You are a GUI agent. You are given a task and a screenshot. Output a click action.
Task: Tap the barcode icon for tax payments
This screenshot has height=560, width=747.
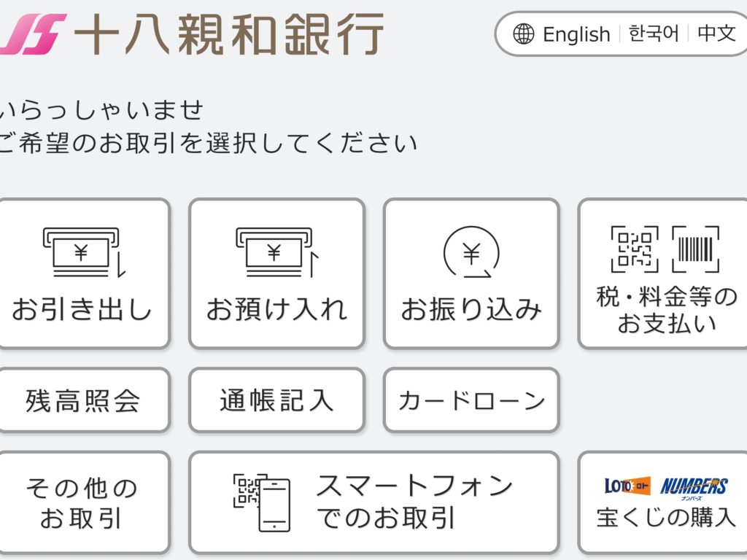click(695, 249)
